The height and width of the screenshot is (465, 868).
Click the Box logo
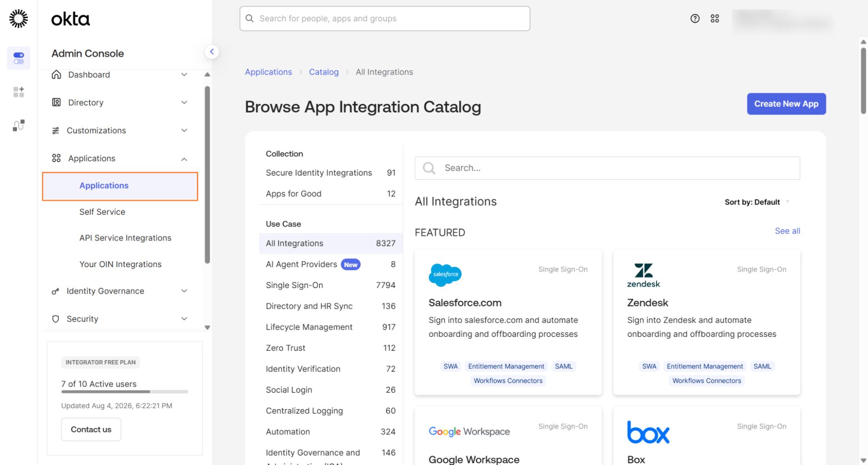648,432
